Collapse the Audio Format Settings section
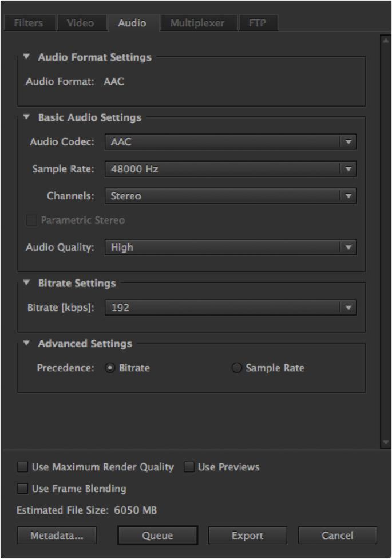Image resolution: width=392 pixels, height=559 pixels. tap(26, 57)
